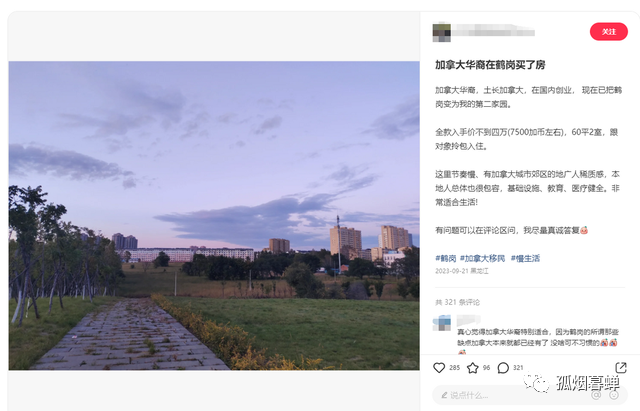Open the emoji picker smiley icon
The width and height of the screenshot is (640, 411).
(614, 395)
